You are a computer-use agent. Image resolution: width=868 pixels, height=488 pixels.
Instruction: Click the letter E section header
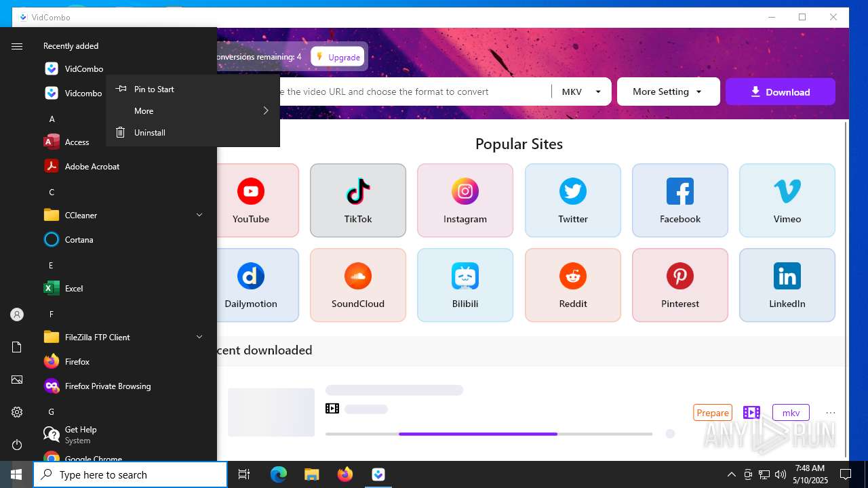click(x=52, y=266)
